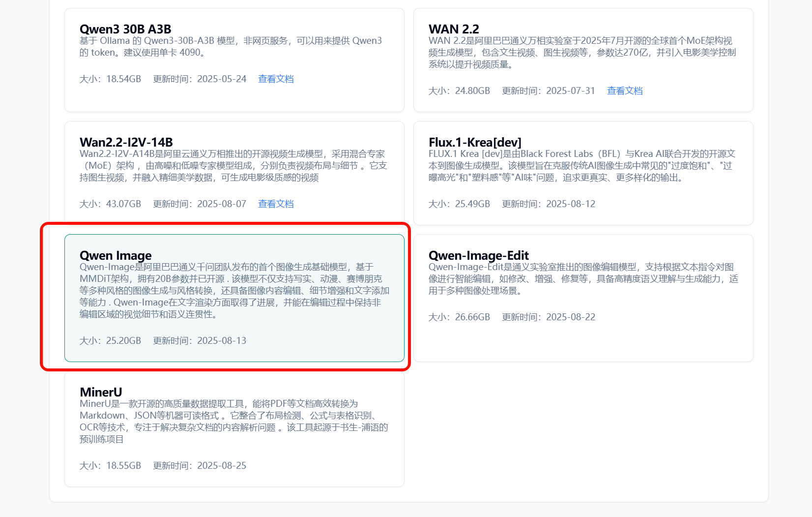The image size is (812, 517).
Task: Click the 25.20GB size in Qwen Image
Action: [x=123, y=341]
